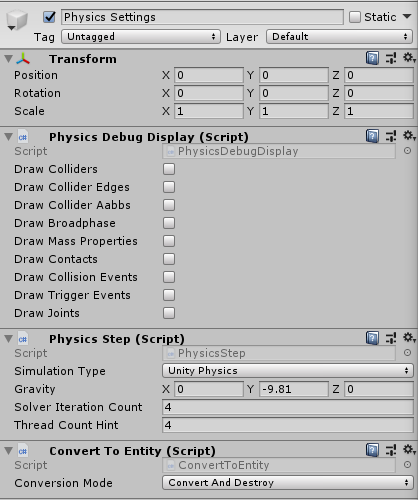The width and height of the screenshot is (418, 500).
Task: Click Rotation X field
Action: coord(209,93)
